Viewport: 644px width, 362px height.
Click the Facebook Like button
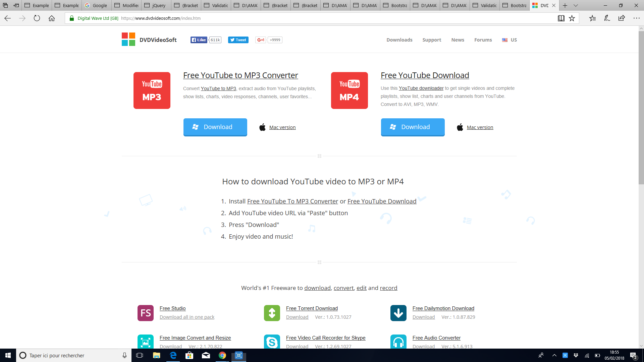[x=199, y=40]
